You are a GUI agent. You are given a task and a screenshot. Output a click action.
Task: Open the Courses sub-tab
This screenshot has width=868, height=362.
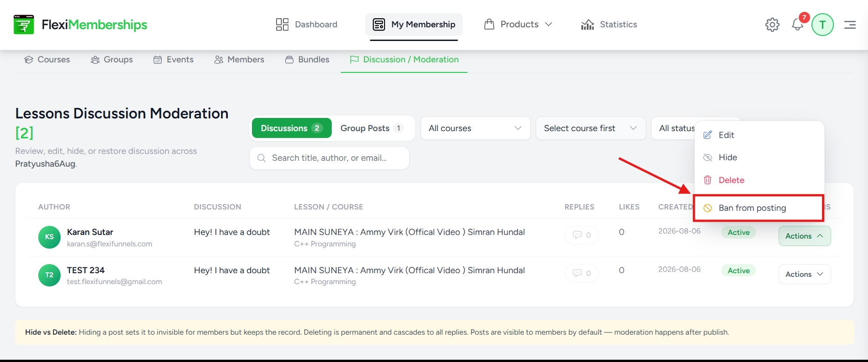(x=47, y=60)
